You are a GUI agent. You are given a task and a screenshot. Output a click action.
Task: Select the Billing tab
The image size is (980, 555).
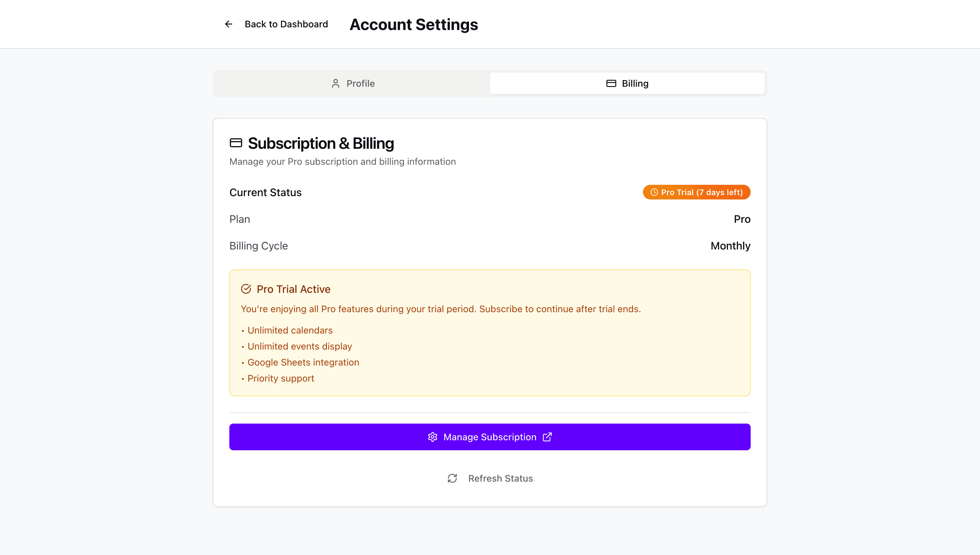point(627,83)
